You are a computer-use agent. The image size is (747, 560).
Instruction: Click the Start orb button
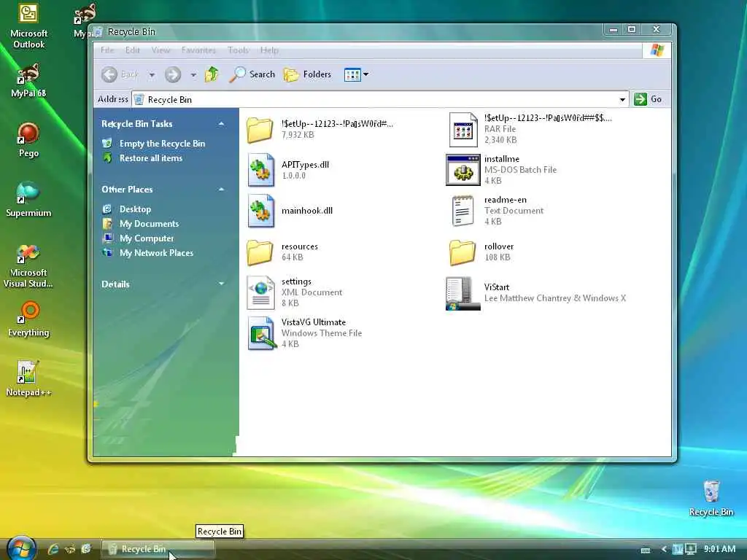pos(21,548)
